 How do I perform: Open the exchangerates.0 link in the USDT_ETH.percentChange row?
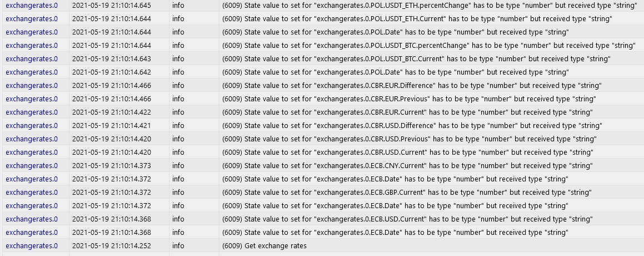pos(32,6)
